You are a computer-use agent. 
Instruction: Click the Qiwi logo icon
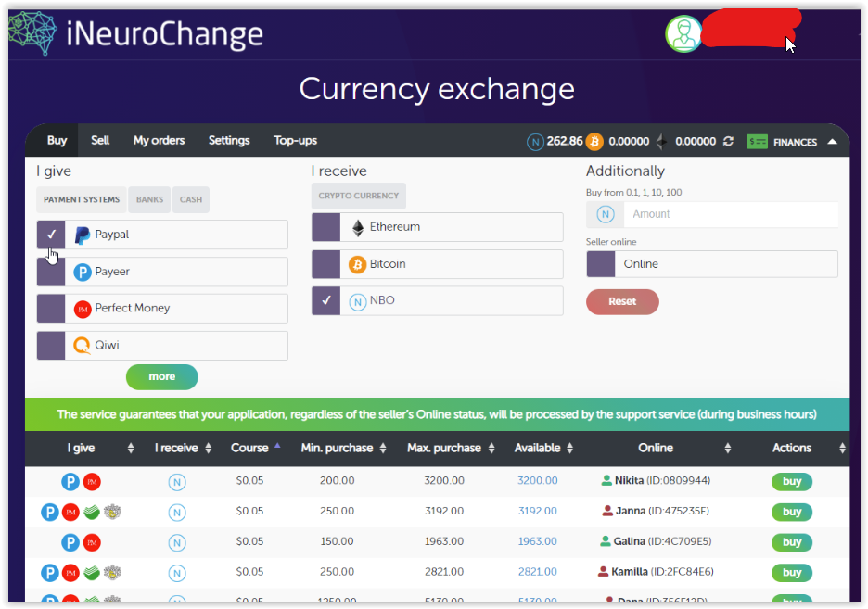click(82, 346)
